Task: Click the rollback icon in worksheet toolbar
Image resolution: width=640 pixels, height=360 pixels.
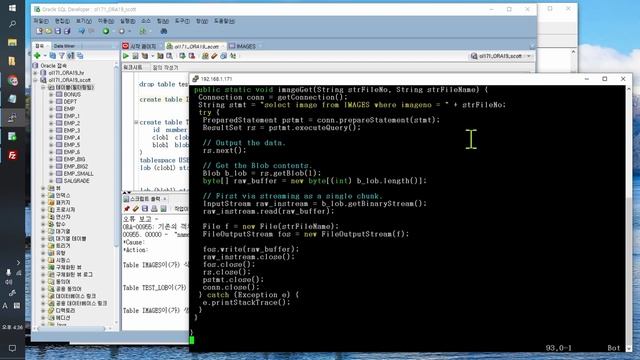Action: [191, 56]
